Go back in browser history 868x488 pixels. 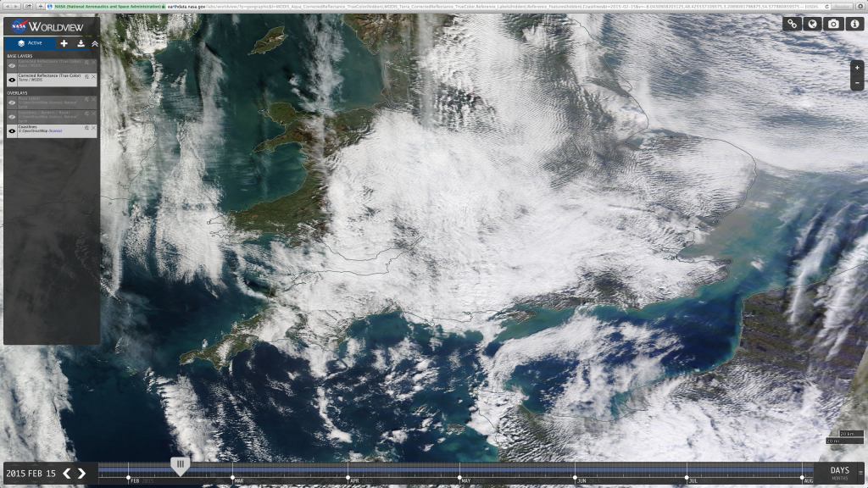pyautogui.click(x=6, y=6)
